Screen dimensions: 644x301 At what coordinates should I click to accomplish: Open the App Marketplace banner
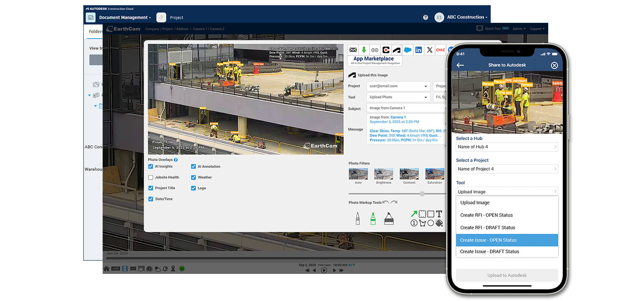click(375, 61)
